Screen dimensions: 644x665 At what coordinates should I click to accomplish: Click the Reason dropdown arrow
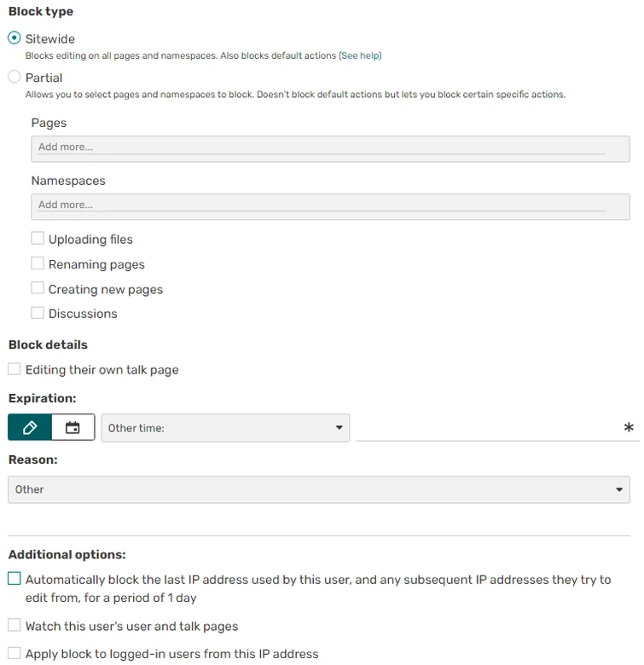[619, 489]
